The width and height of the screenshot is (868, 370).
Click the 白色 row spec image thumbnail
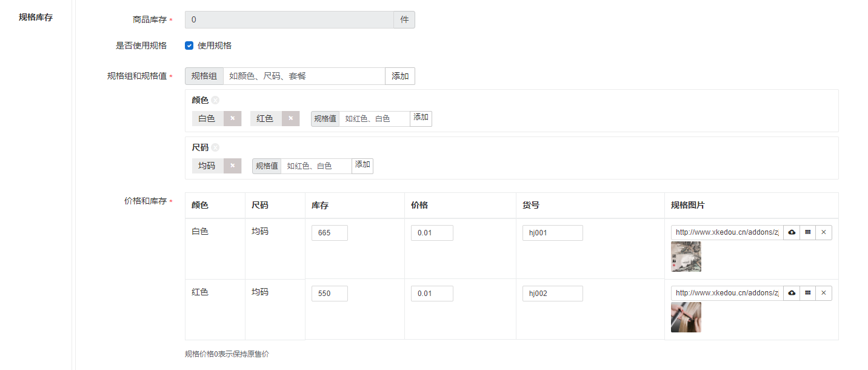(x=686, y=257)
